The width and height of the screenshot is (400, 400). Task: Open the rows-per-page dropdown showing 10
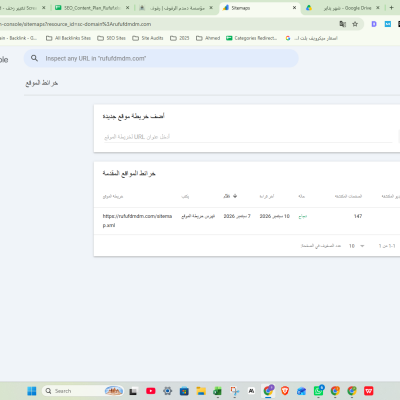coord(356,246)
